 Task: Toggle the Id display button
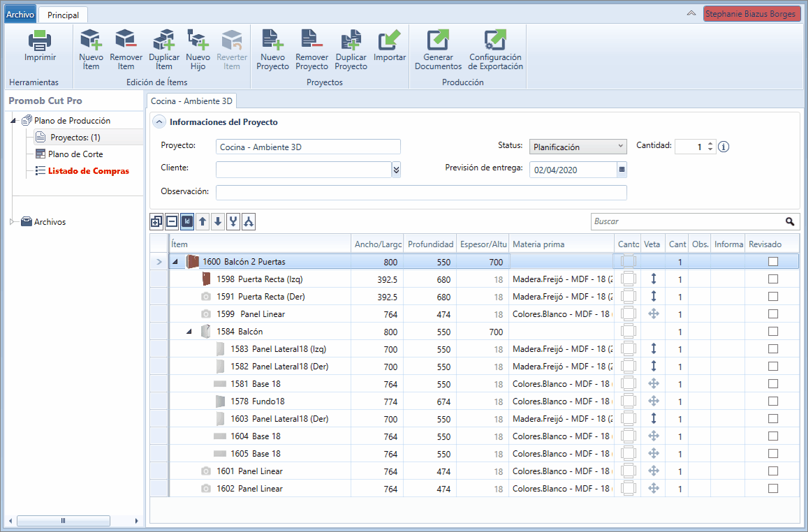(x=187, y=221)
